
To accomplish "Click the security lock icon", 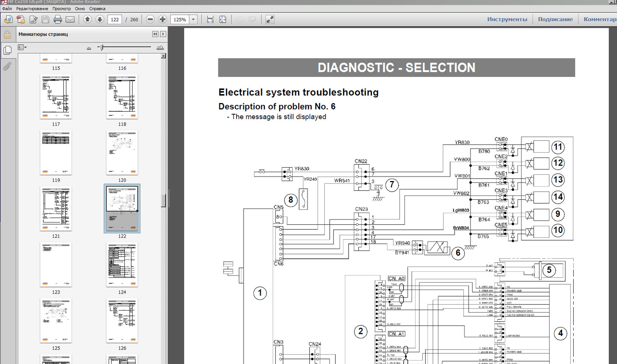I will [x=7, y=34].
